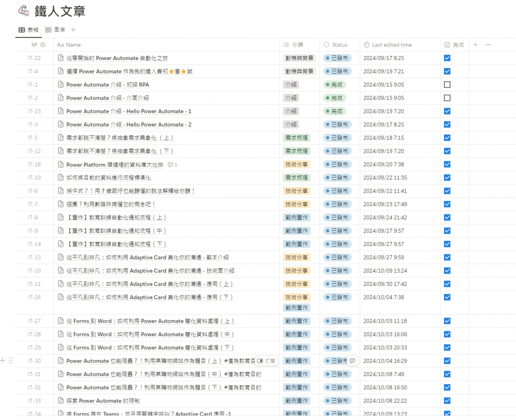Click 打開 button on IT-30 row
The width and height of the screenshot is (516, 420).
coord(266,361)
